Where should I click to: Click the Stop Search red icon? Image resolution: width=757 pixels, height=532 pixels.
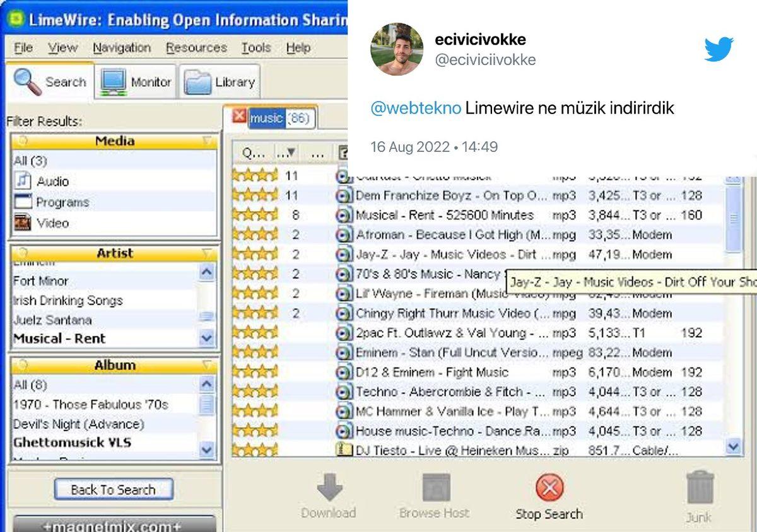pyautogui.click(x=549, y=488)
